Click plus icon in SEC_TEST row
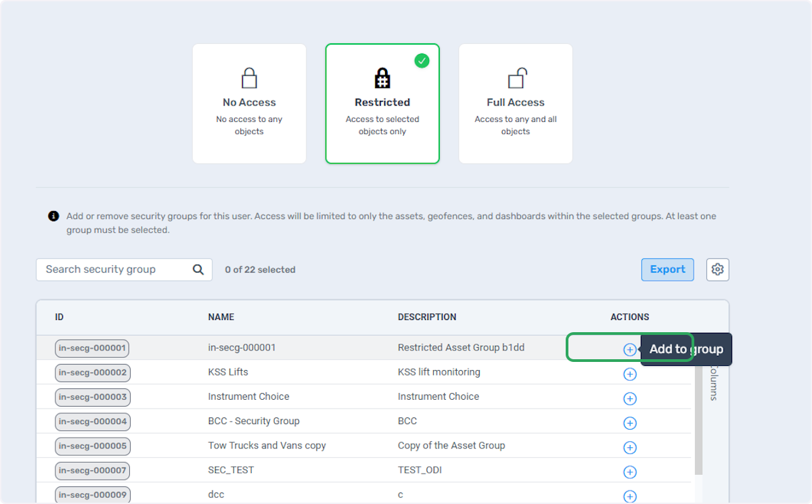This screenshot has height=504, width=812. point(629,472)
